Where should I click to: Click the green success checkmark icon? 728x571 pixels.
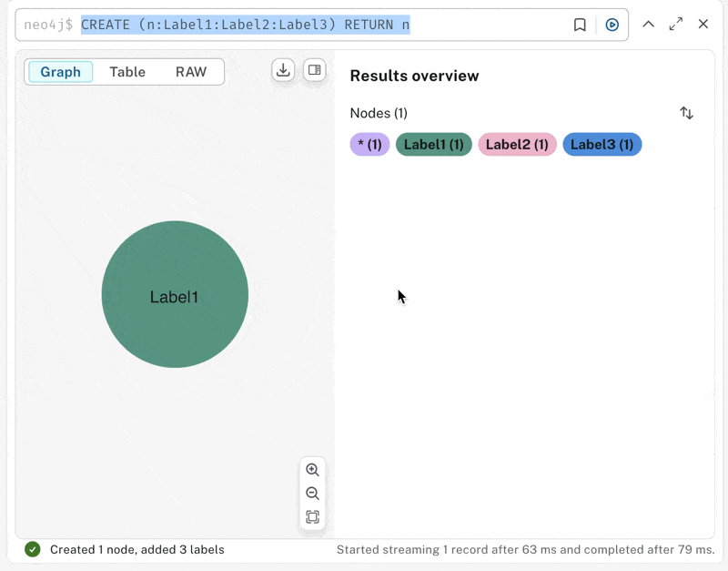(x=33, y=550)
